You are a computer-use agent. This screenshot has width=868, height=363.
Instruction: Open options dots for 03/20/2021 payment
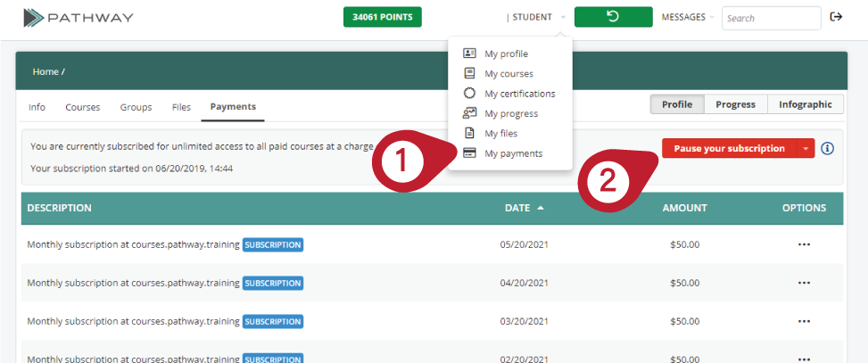click(x=804, y=321)
